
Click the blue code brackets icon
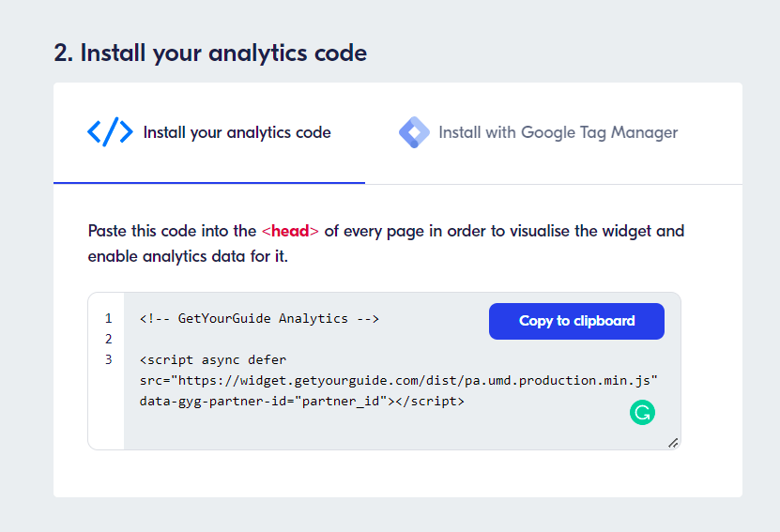110,132
